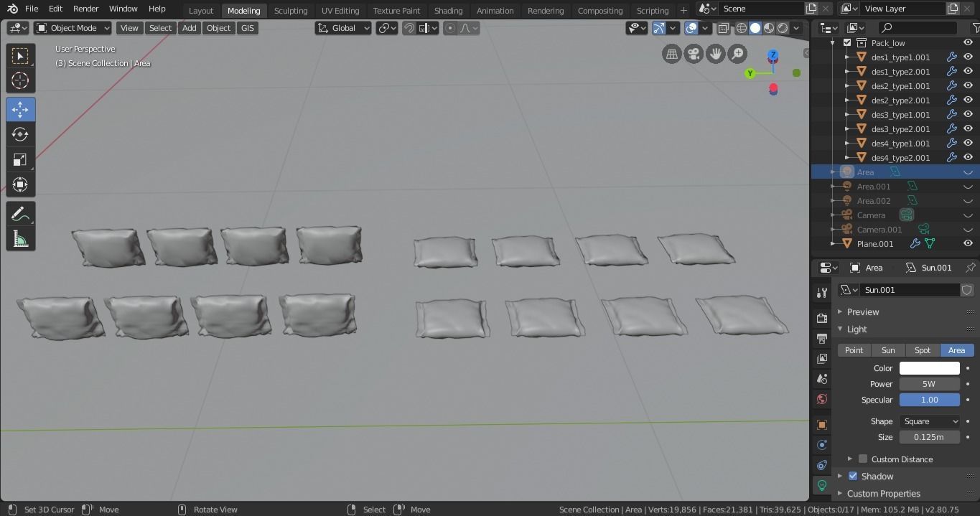The width and height of the screenshot is (980, 516).
Task: Open the File menu
Action: pyautogui.click(x=32, y=9)
